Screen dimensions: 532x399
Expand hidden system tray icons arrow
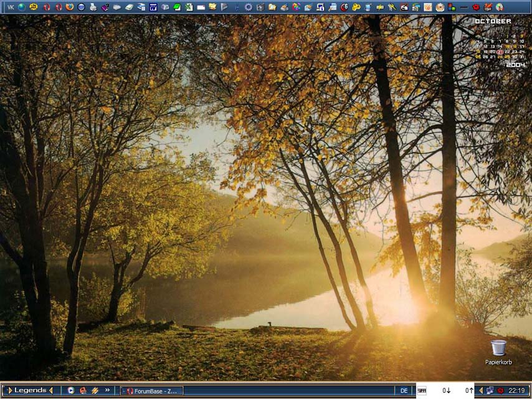[x=480, y=391]
